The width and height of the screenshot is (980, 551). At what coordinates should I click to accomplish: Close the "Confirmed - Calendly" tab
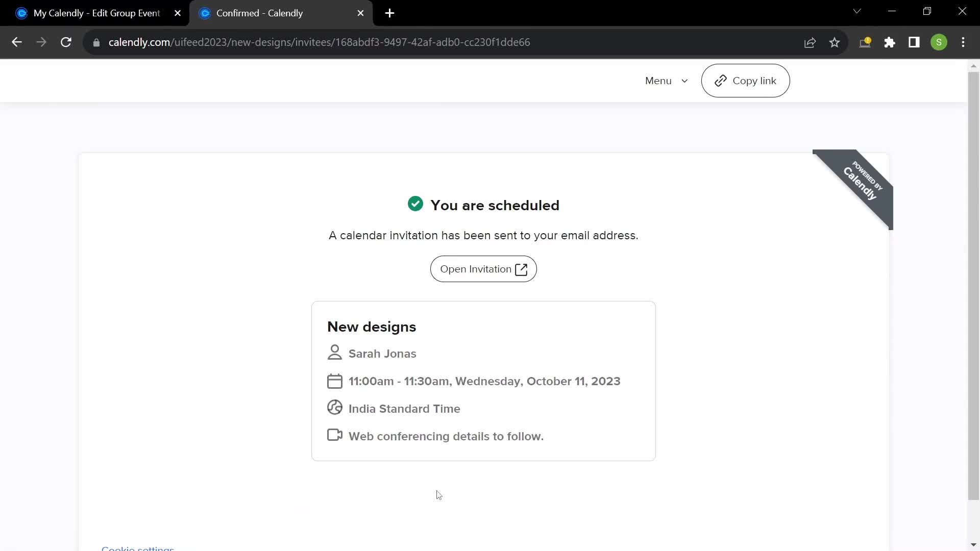(361, 13)
